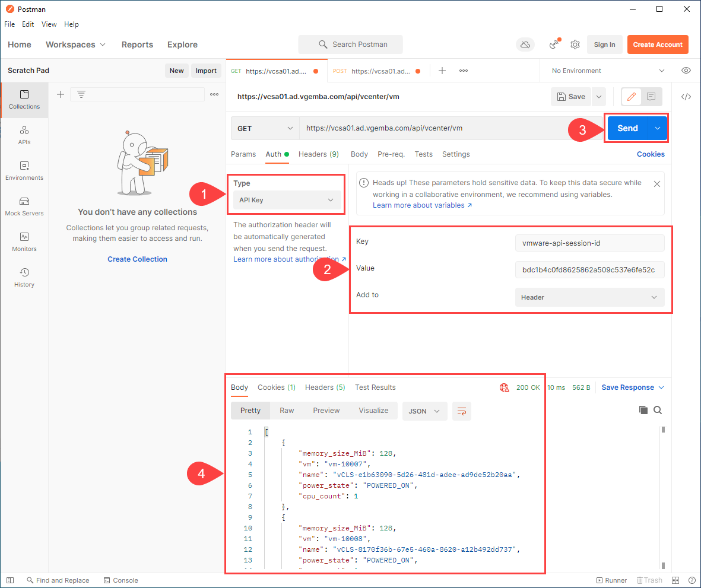Open the help icon in status bar
The image size is (701, 588).
[x=692, y=580]
